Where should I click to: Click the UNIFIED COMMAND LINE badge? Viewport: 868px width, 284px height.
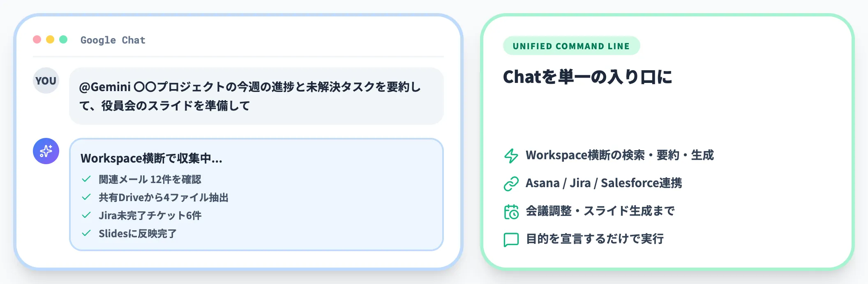click(x=571, y=46)
